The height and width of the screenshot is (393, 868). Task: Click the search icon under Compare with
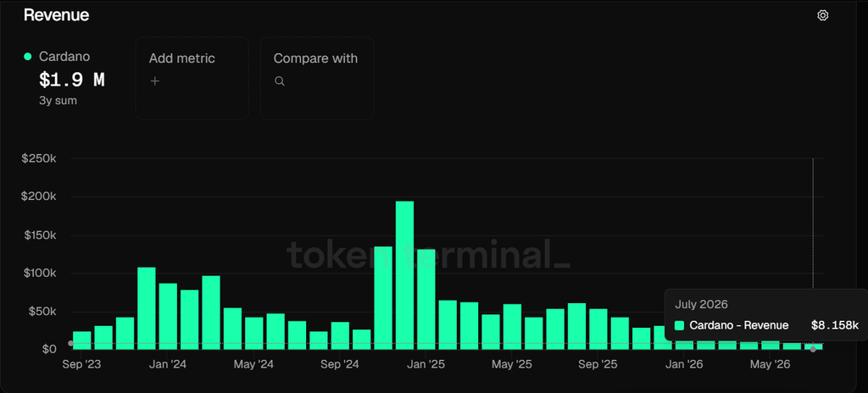280,81
